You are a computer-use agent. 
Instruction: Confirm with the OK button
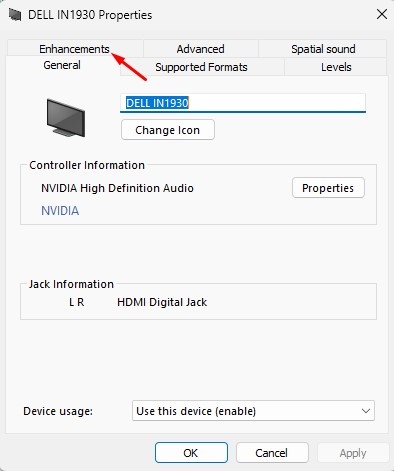[x=191, y=453]
